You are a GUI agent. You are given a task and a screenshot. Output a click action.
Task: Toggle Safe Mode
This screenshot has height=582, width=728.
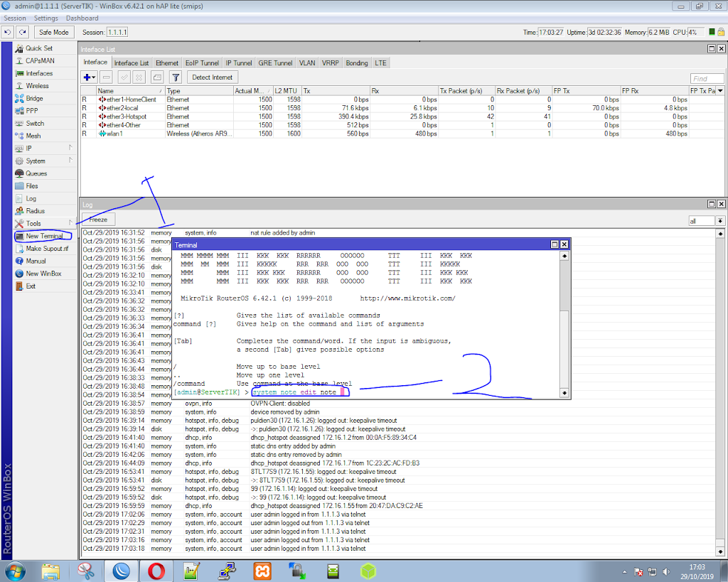point(54,33)
